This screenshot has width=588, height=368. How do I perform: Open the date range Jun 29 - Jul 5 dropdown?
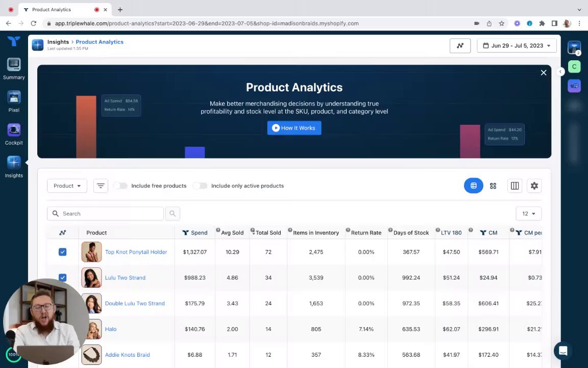tap(517, 46)
